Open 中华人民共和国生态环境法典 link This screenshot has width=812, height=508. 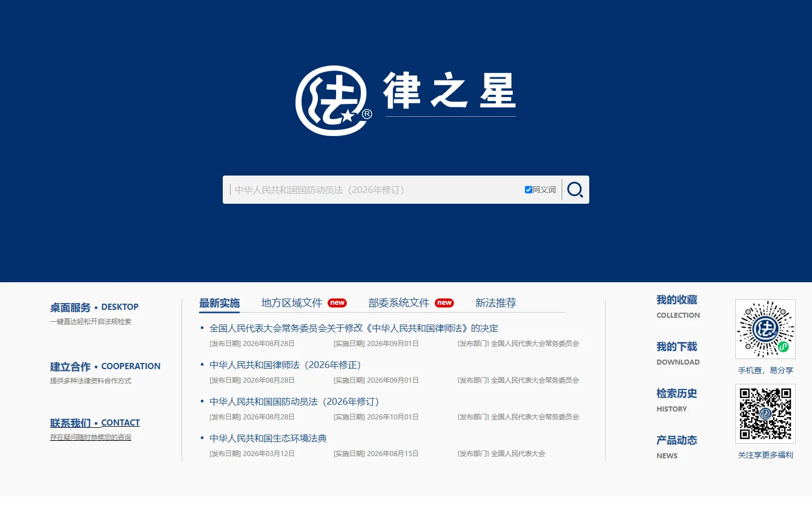[x=268, y=439]
